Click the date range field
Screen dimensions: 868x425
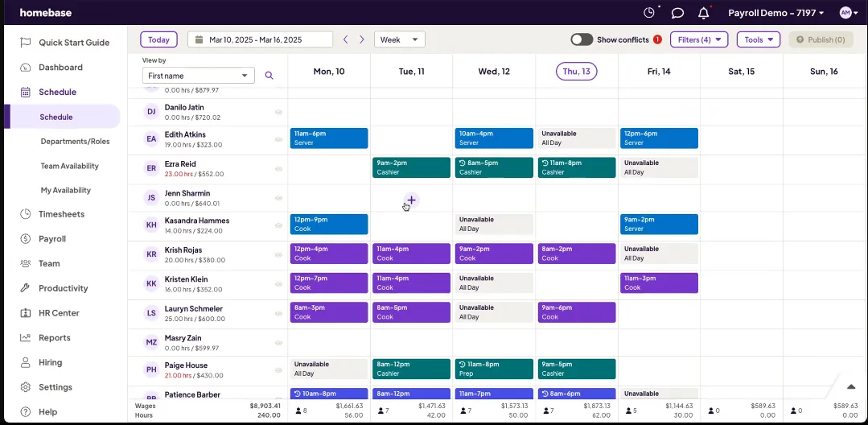[260, 39]
